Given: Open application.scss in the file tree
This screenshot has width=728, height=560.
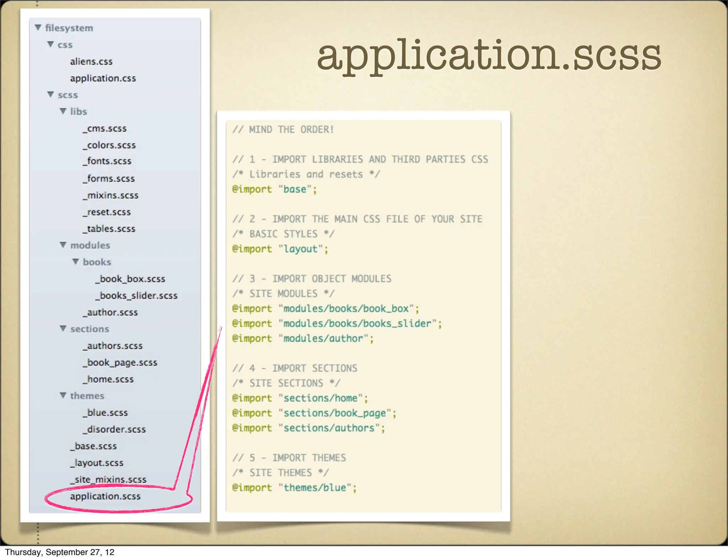Looking at the screenshot, I should click(105, 496).
